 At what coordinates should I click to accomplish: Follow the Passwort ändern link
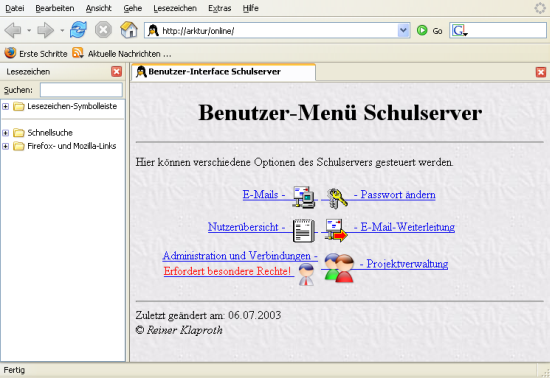point(395,194)
